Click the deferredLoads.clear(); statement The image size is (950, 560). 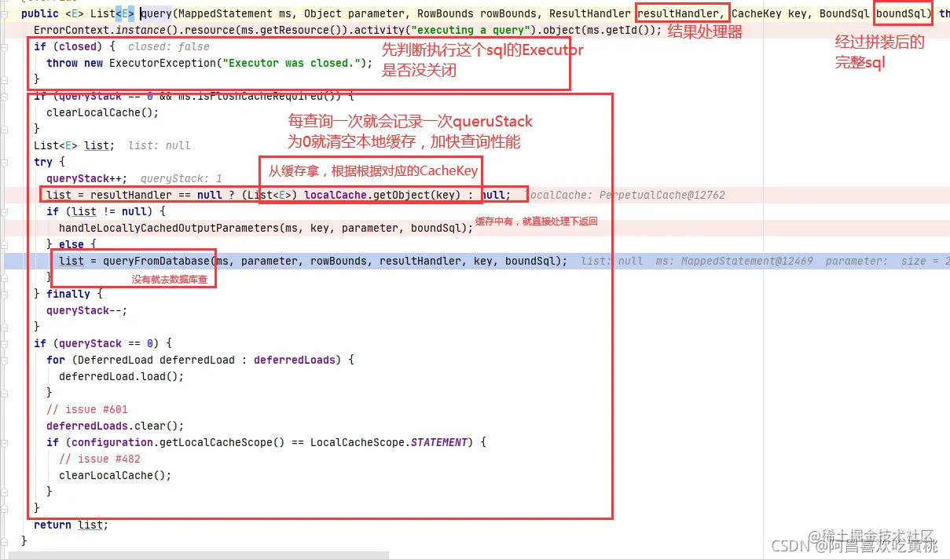coord(116,426)
